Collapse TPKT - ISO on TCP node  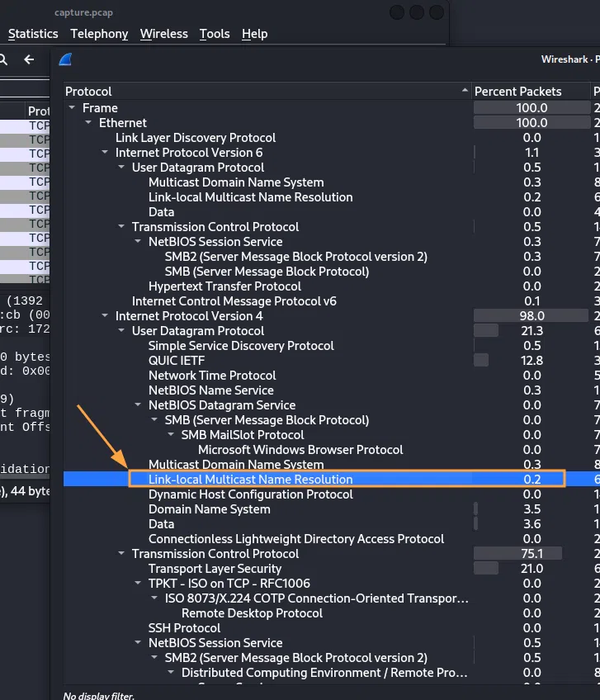coord(138,583)
